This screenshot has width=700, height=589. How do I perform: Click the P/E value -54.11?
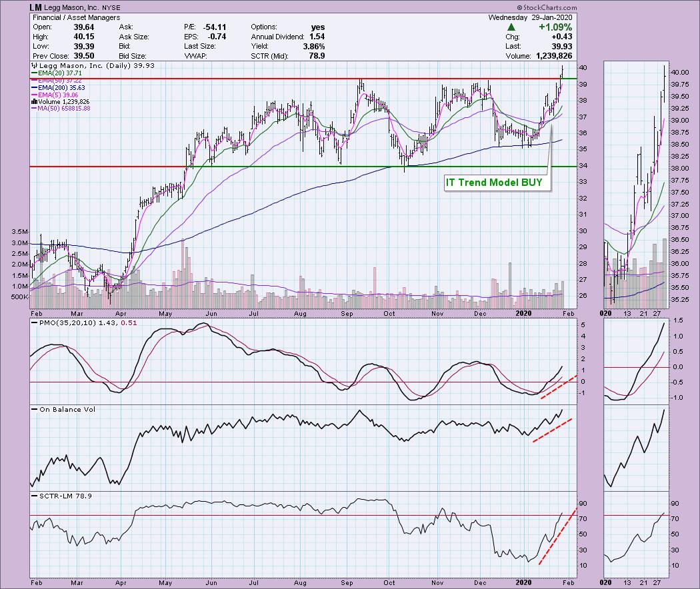214,27
